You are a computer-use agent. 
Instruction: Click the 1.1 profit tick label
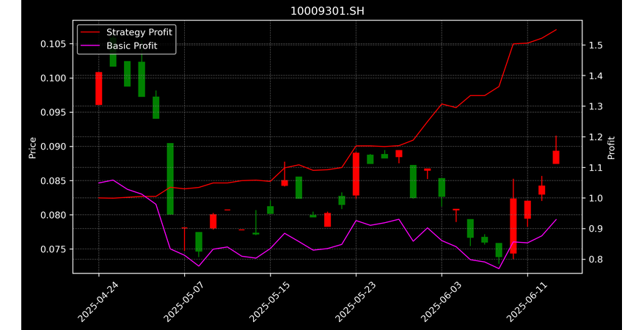point(595,167)
